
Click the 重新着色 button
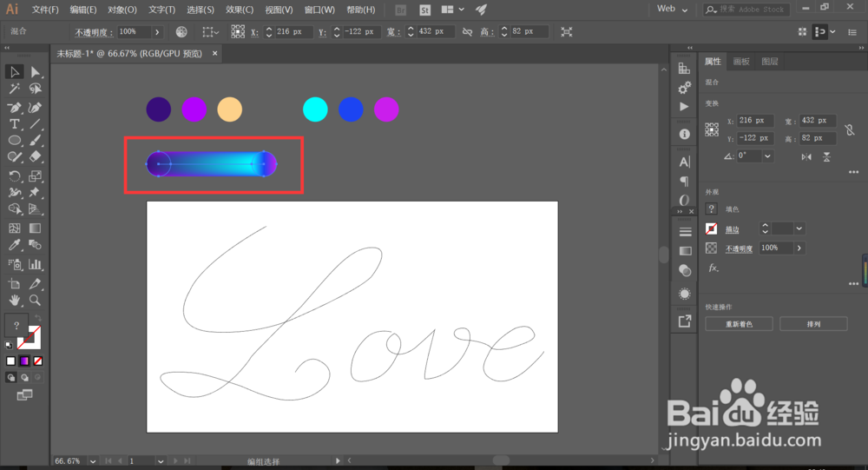[x=739, y=324]
